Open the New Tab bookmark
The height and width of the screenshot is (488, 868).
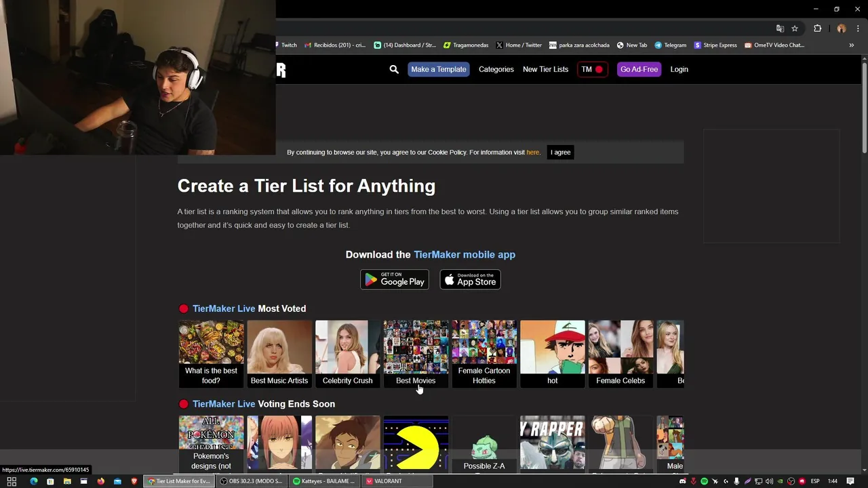pyautogui.click(x=631, y=45)
